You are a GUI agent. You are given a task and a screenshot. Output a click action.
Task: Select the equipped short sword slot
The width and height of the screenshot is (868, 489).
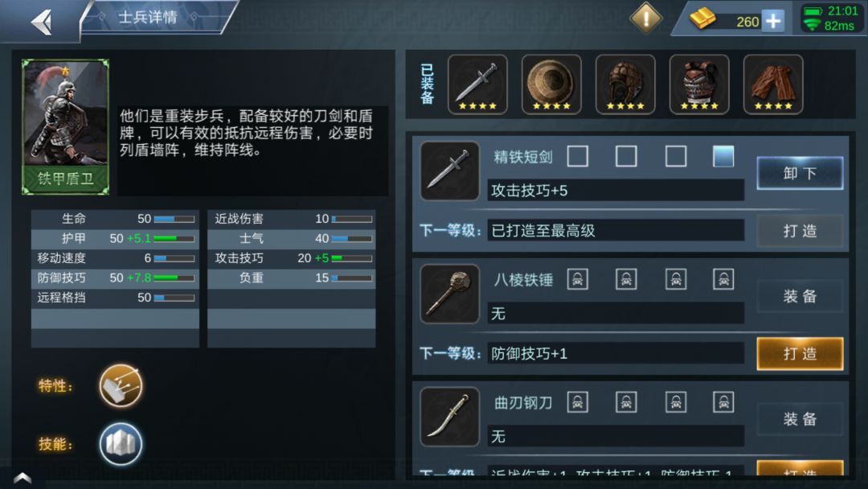point(477,84)
